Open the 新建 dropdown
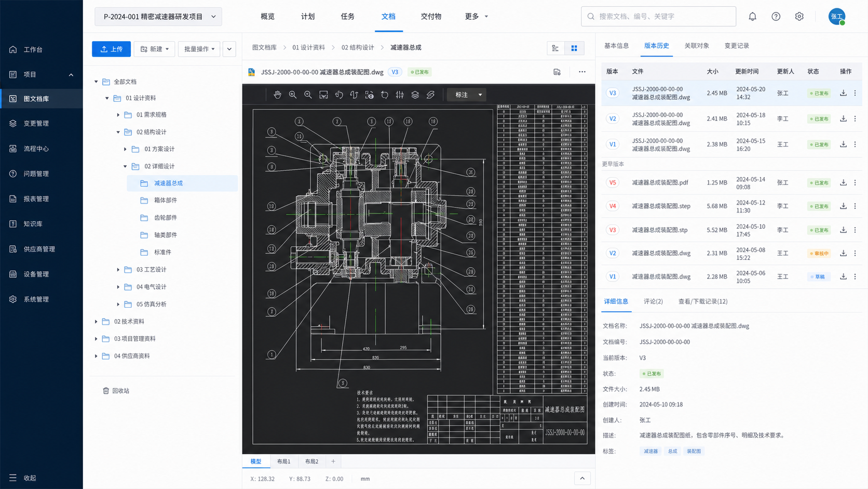The width and height of the screenshot is (868, 489). (154, 49)
